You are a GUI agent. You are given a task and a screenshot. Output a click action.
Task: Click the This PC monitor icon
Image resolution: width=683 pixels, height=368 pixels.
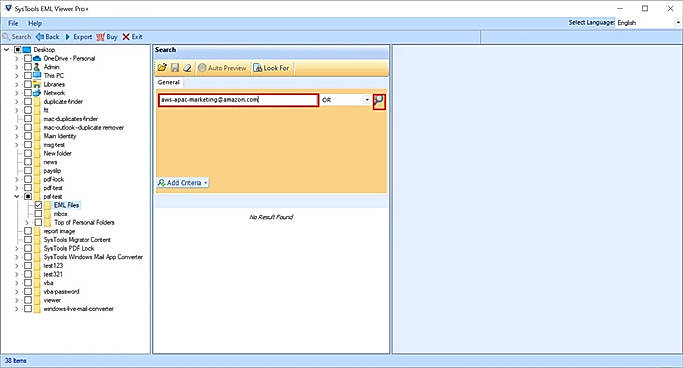(37, 75)
